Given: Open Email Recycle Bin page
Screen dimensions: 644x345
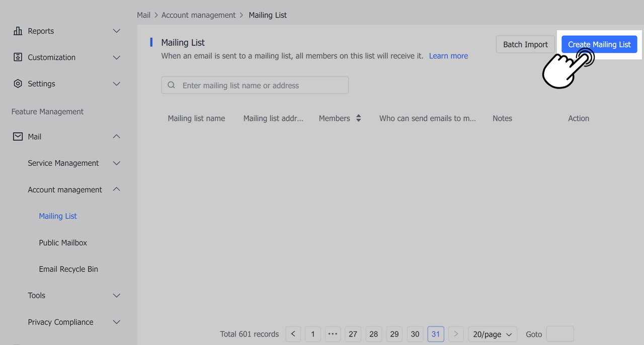Looking at the screenshot, I should 68,269.
